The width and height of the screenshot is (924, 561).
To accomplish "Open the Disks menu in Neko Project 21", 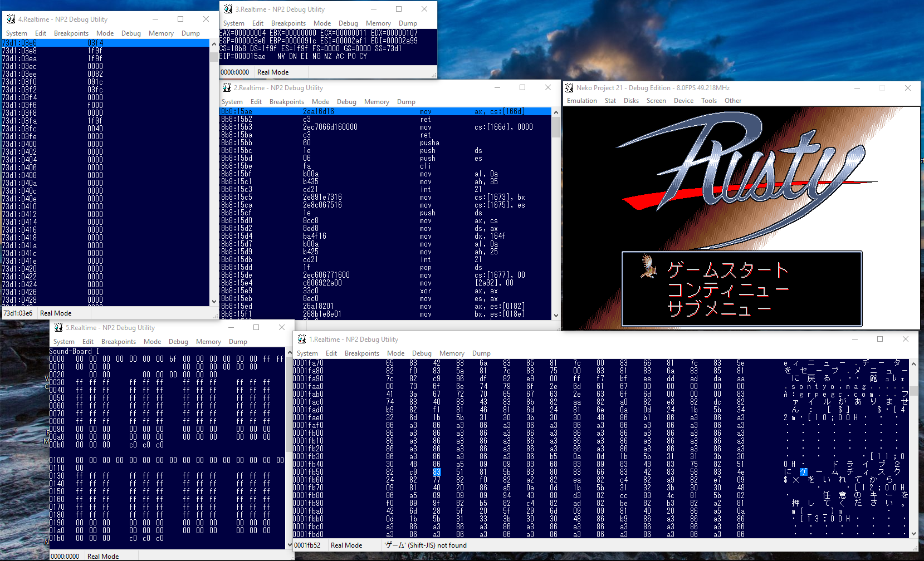I will click(631, 101).
